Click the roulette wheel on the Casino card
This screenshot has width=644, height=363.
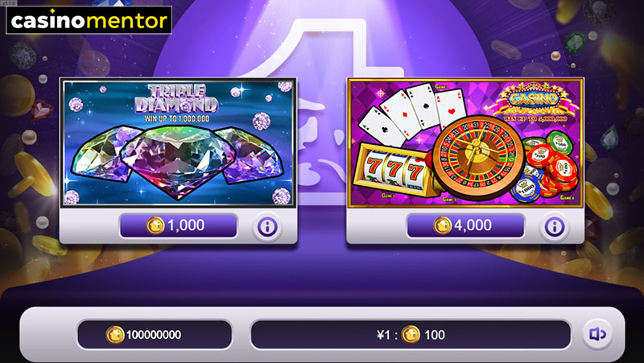tap(478, 157)
